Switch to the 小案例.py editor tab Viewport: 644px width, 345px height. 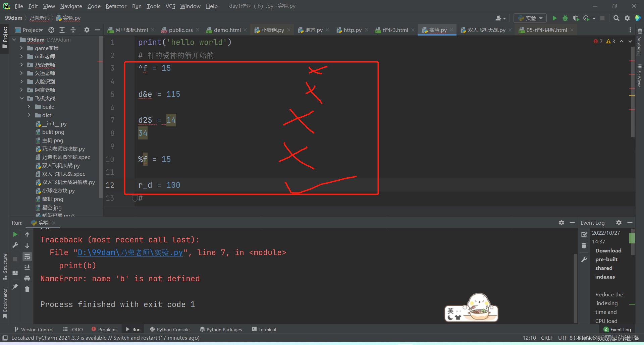[x=273, y=30]
